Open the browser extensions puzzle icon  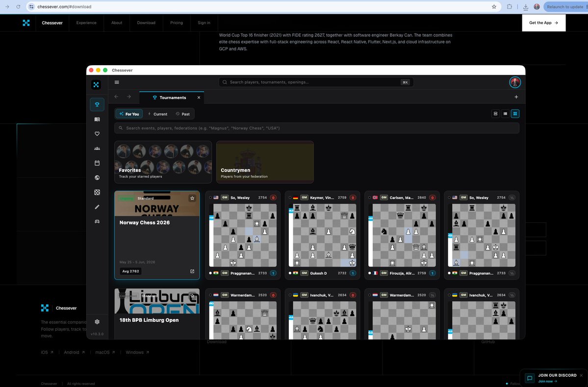pos(509,7)
